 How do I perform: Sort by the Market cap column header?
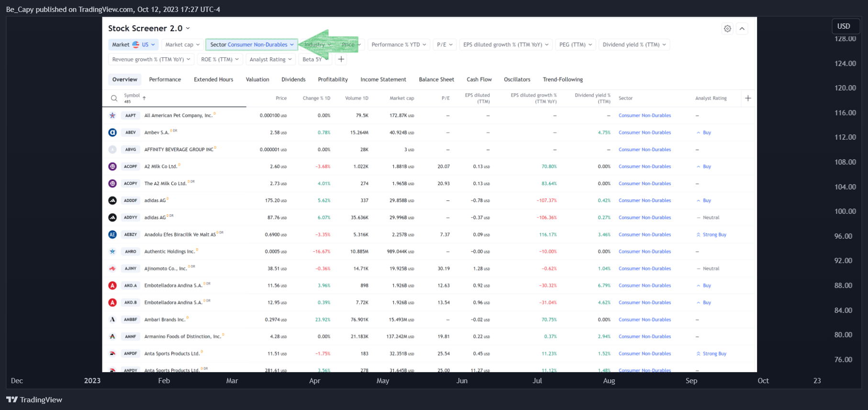(x=402, y=98)
